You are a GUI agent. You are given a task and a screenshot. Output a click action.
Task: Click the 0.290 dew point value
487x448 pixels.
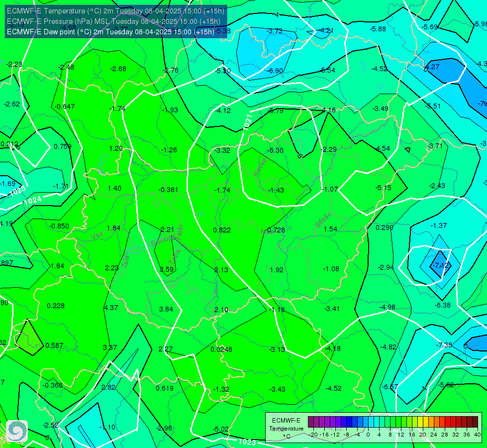385,227
